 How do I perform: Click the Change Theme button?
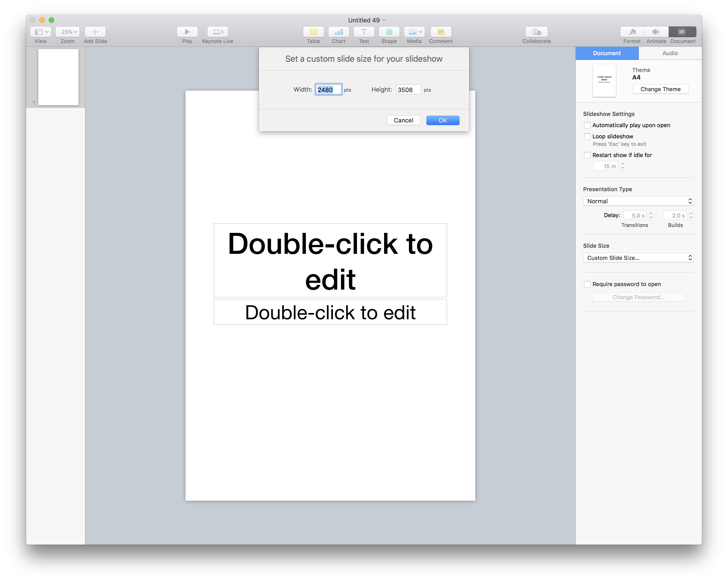pyautogui.click(x=660, y=89)
